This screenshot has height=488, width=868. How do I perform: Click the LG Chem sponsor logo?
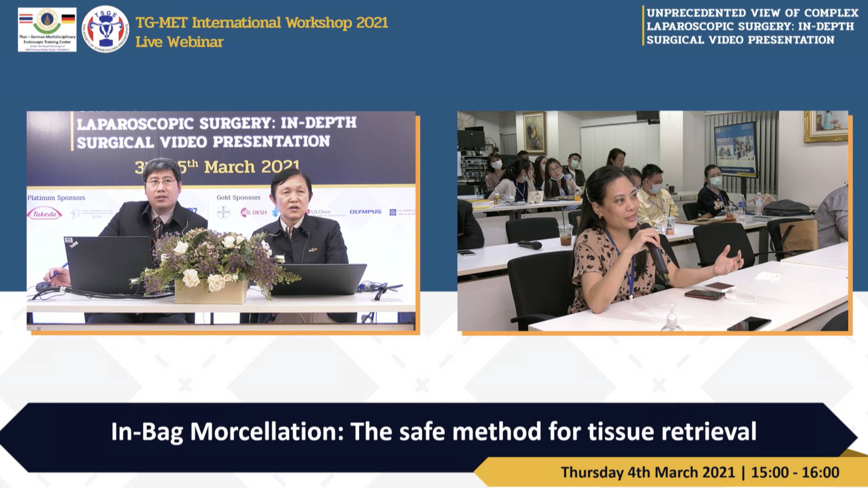click(x=320, y=212)
